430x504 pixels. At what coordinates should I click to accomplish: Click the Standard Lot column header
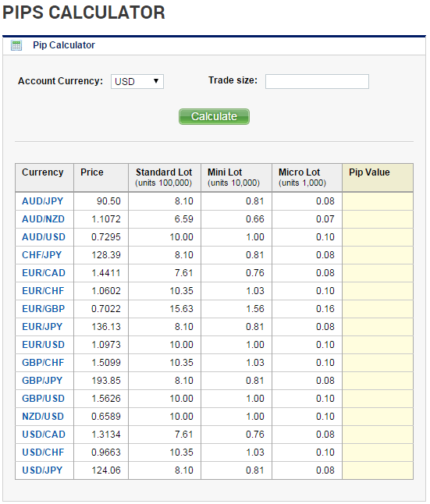coord(165,177)
